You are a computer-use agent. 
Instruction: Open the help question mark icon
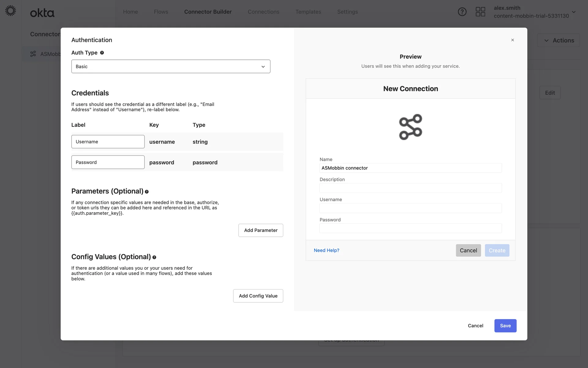pos(462,12)
